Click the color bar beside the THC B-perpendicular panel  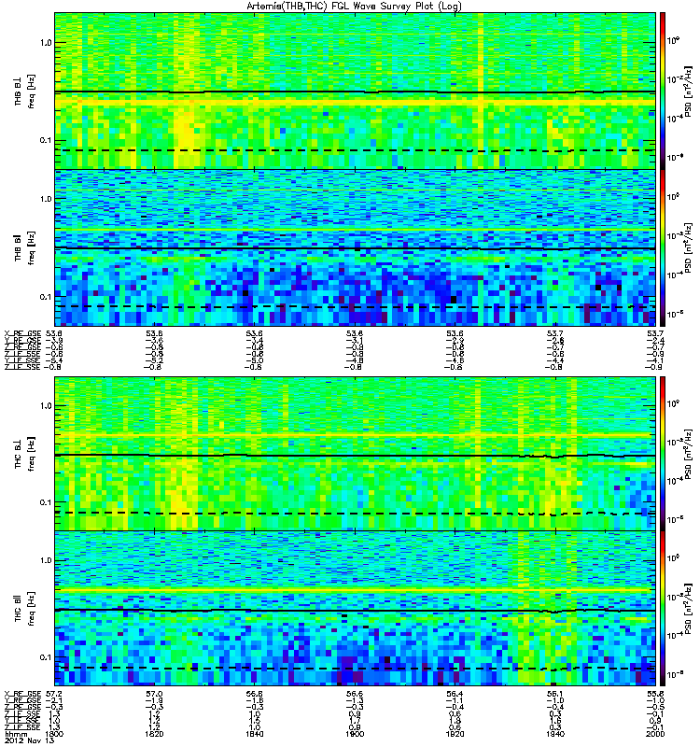click(663, 454)
